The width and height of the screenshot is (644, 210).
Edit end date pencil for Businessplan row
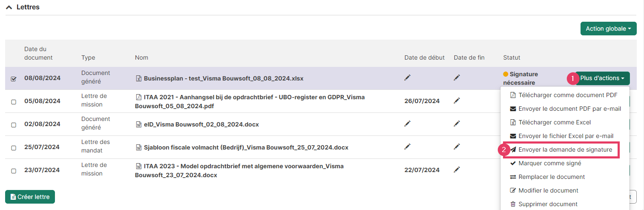[x=457, y=78]
